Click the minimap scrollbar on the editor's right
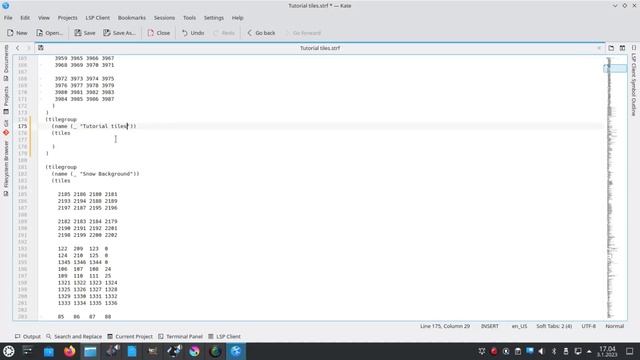The width and height of the screenshot is (640, 360). point(615,188)
